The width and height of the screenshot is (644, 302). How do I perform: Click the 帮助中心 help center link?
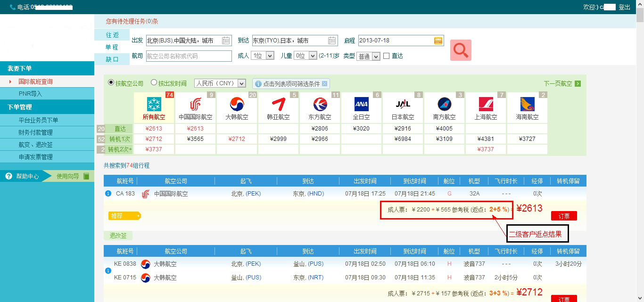[27, 176]
